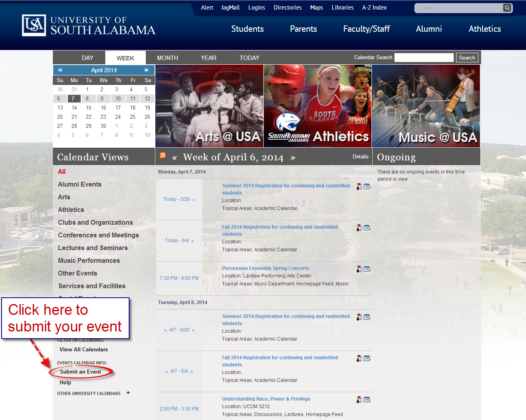Select April 15 in the mini calendar
Viewport: 526px width, 420px height.
click(89, 108)
